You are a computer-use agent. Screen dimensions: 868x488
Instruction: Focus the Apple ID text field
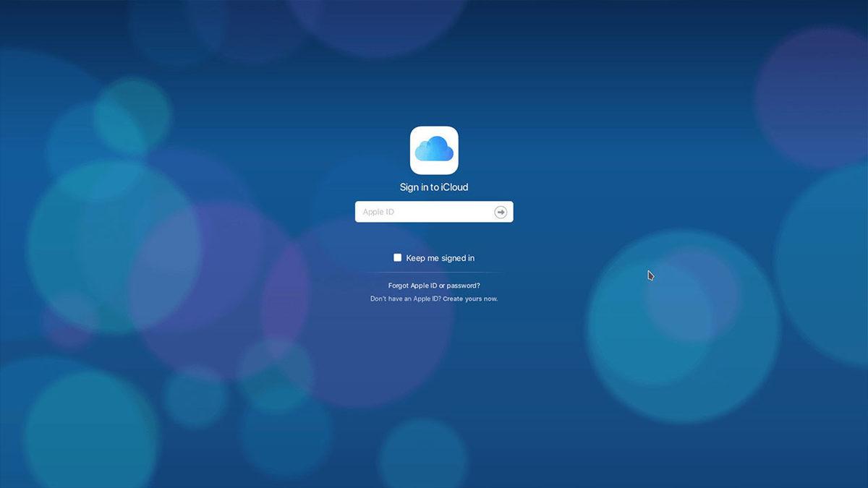423,212
